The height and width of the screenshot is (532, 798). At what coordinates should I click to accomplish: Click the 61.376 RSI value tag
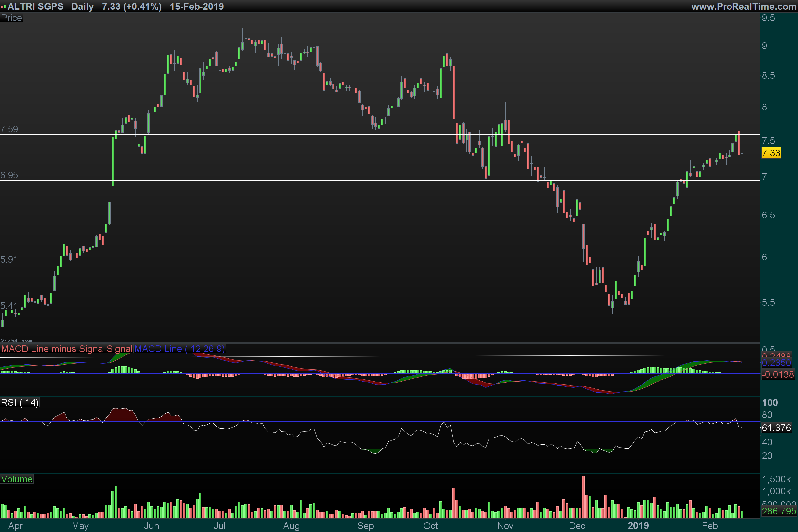(776, 428)
